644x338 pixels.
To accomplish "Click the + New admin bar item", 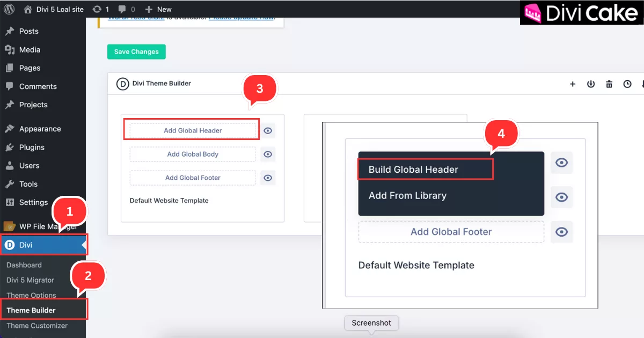I will (158, 9).
